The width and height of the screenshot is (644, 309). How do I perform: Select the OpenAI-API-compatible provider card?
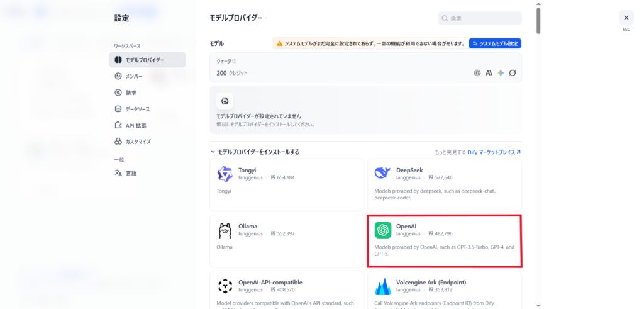click(x=287, y=289)
